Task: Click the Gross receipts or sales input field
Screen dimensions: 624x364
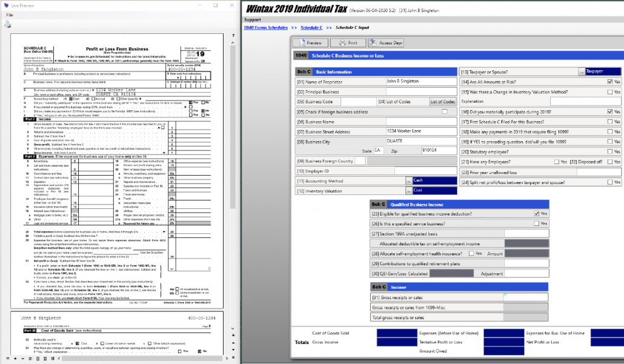Action: coord(526,297)
